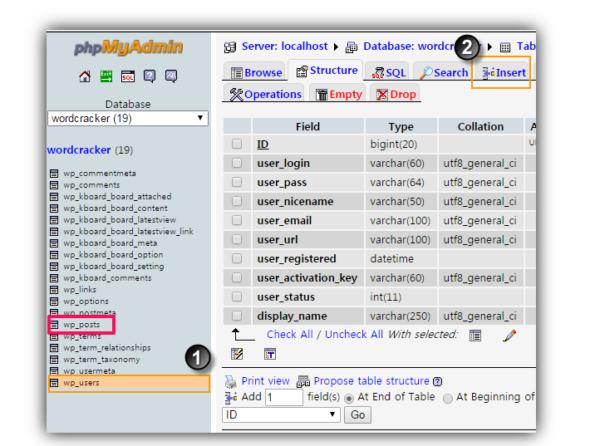Open the Structure tab
The height and width of the screenshot is (446, 600).
[x=326, y=70]
